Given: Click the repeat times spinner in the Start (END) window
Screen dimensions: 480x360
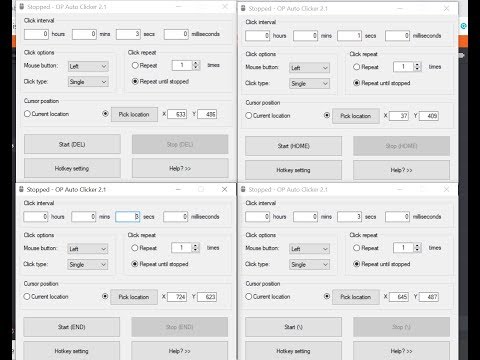Looking at the screenshot, I should [195, 248].
